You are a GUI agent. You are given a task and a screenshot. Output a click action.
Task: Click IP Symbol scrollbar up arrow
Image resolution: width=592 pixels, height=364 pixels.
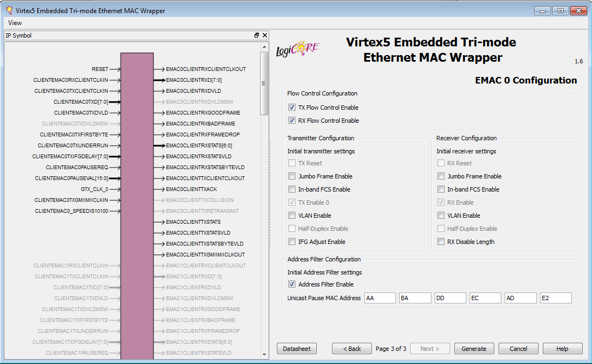pyautogui.click(x=264, y=47)
